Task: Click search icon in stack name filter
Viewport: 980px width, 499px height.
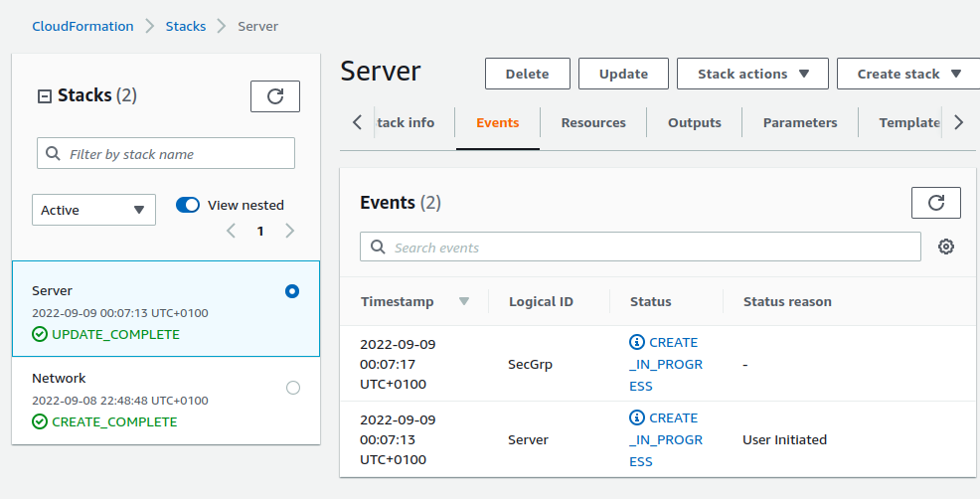Action: pos(53,154)
